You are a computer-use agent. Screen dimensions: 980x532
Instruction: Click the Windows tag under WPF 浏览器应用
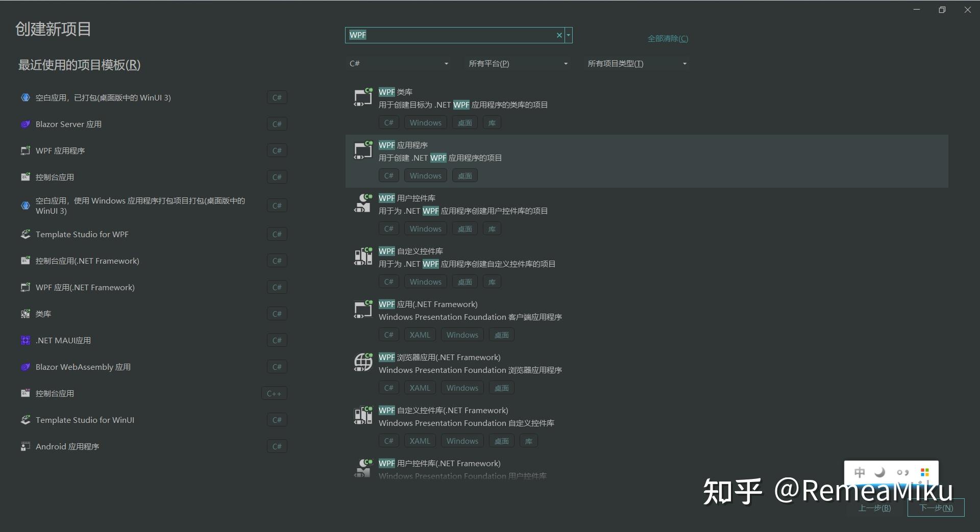click(462, 388)
